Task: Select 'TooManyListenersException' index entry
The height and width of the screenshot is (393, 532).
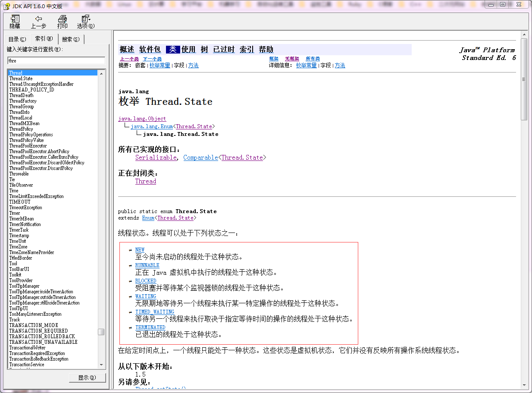Action: click(35, 314)
